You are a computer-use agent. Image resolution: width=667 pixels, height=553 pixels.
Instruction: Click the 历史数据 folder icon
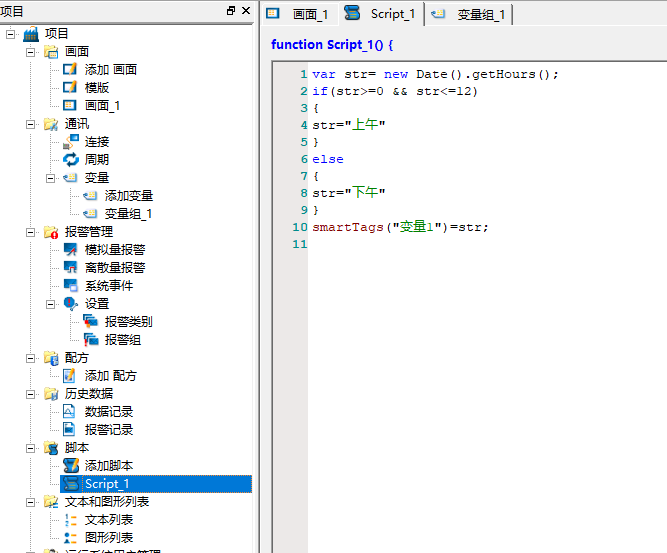tap(51, 394)
